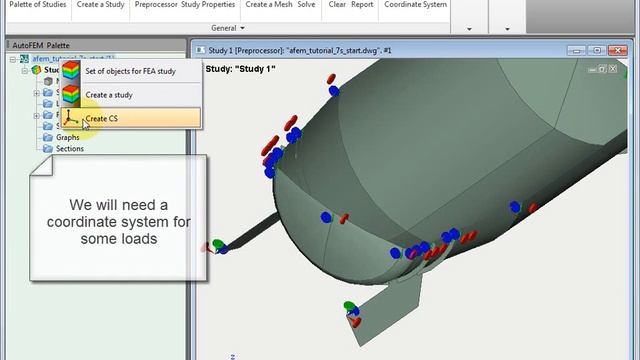Image resolution: width=640 pixels, height=360 pixels.
Task: Expand the third folder node above Graphs
Action: [36, 116]
